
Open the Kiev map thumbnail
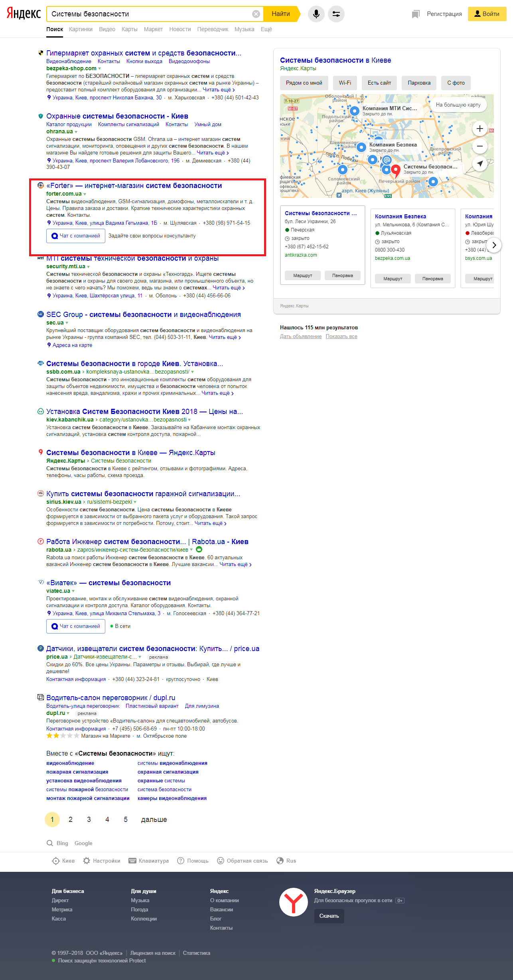pyautogui.click(x=387, y=146)
